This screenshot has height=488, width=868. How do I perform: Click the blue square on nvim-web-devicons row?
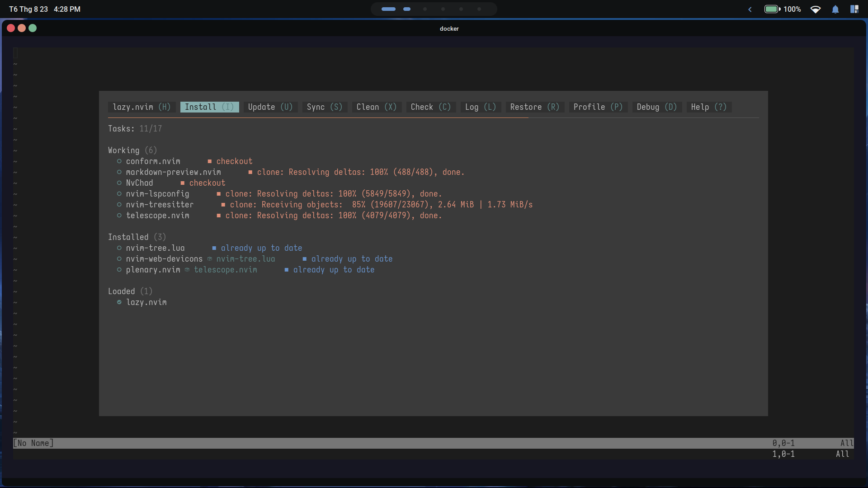click(305, 259)
